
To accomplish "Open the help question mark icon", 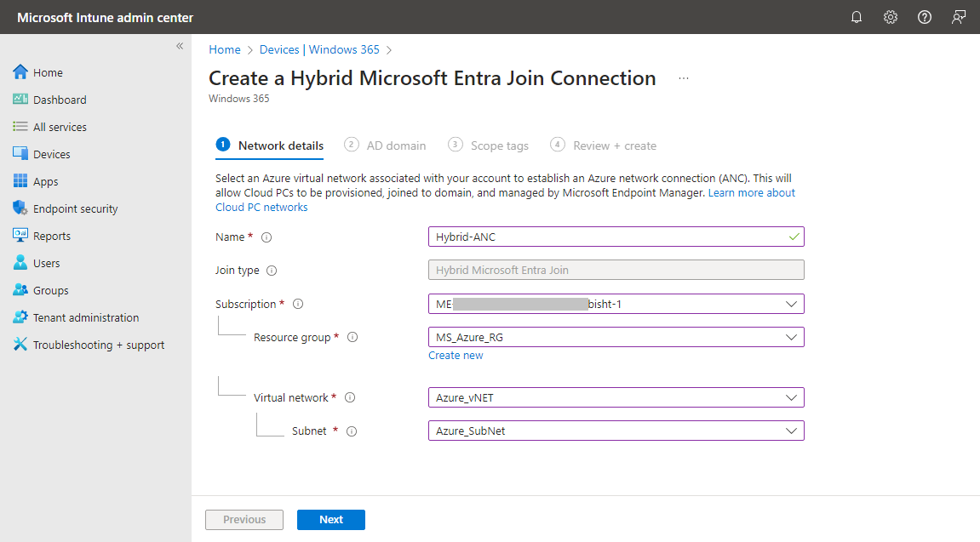I will point(925,17).
